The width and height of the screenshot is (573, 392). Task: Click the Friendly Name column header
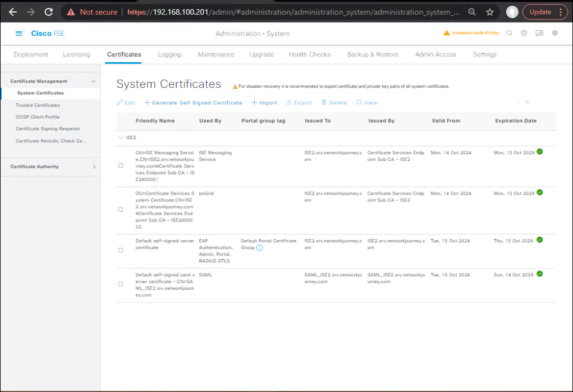[155, 121]
